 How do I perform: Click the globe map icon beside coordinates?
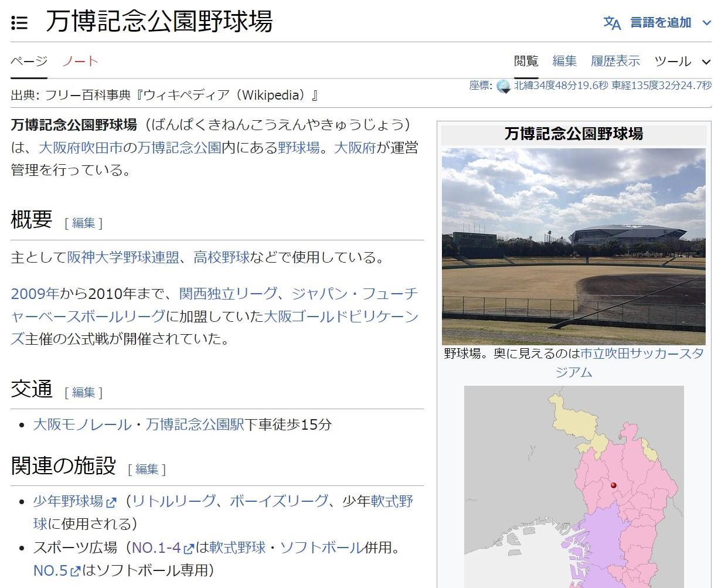coord(503,86)
